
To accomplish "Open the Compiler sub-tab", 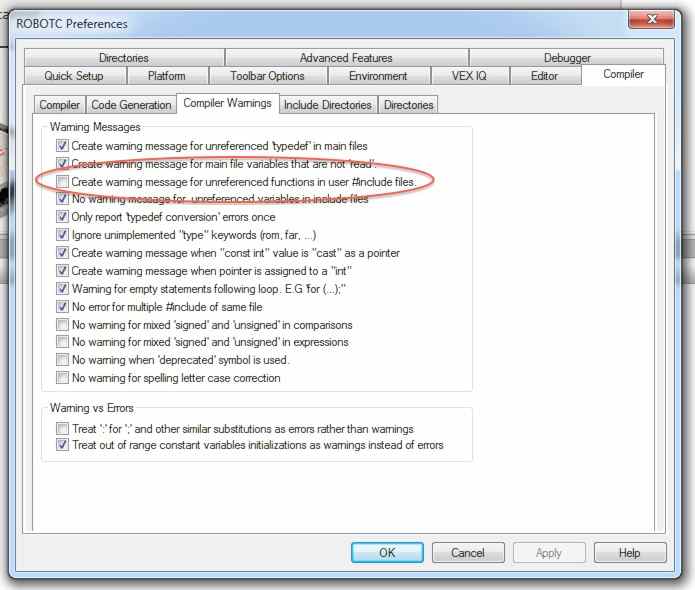I will tap(59, 105).
